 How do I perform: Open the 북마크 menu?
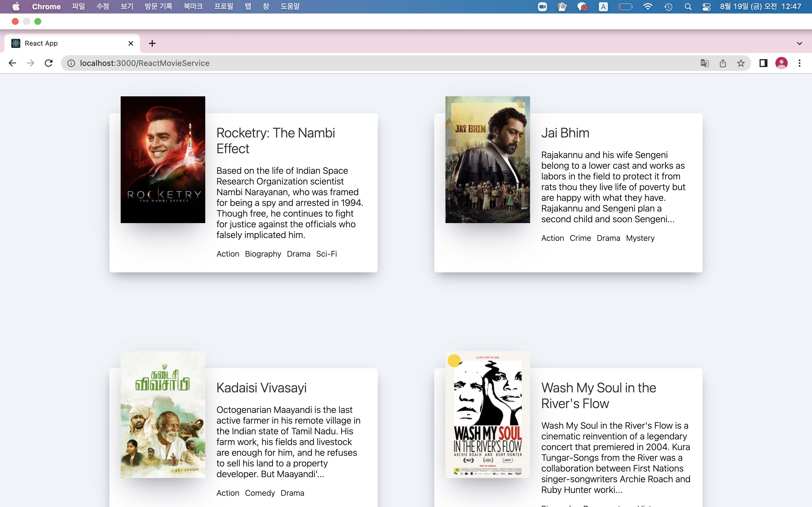pos(193,7)
